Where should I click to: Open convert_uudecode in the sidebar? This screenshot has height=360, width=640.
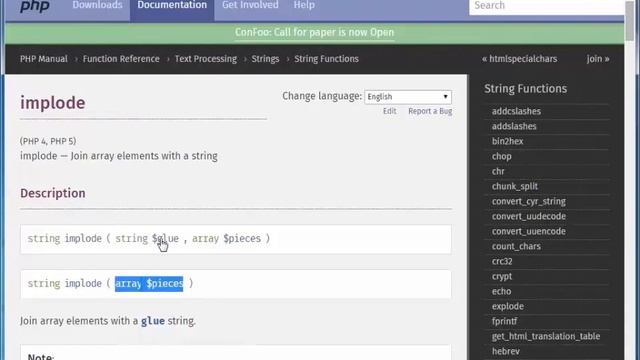(x=529, y=216)
